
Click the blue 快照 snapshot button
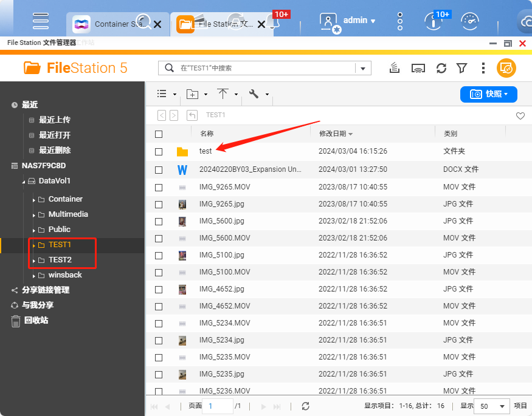pyautogui.click(x=488, y=94)
